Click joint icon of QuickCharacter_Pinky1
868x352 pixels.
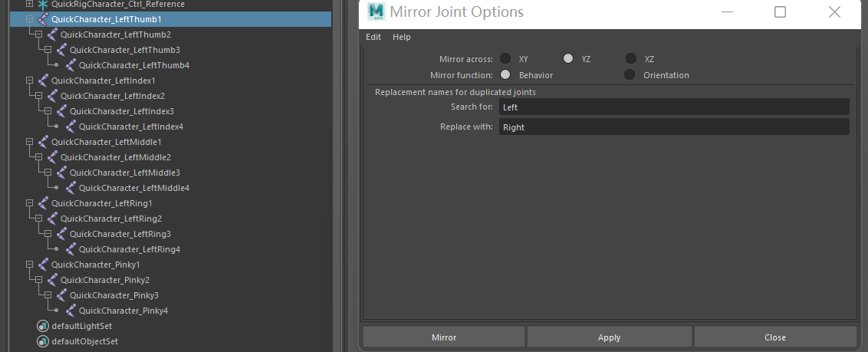point(43,265)
